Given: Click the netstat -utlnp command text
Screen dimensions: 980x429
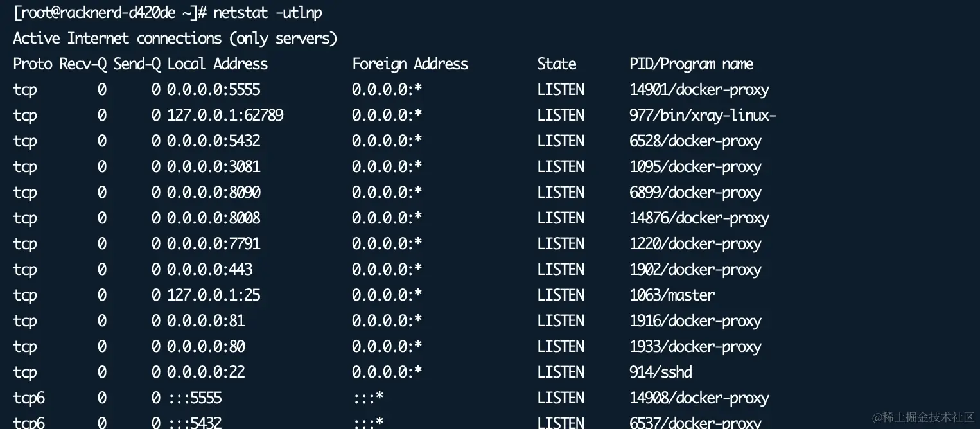Looking at the screenshot, I should 268,12.
